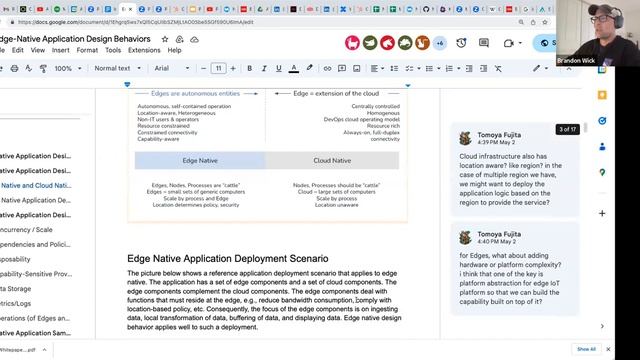Open checklist options
Image resolution: width=640 pixels, height=360 pixels.
pos(412,68)
